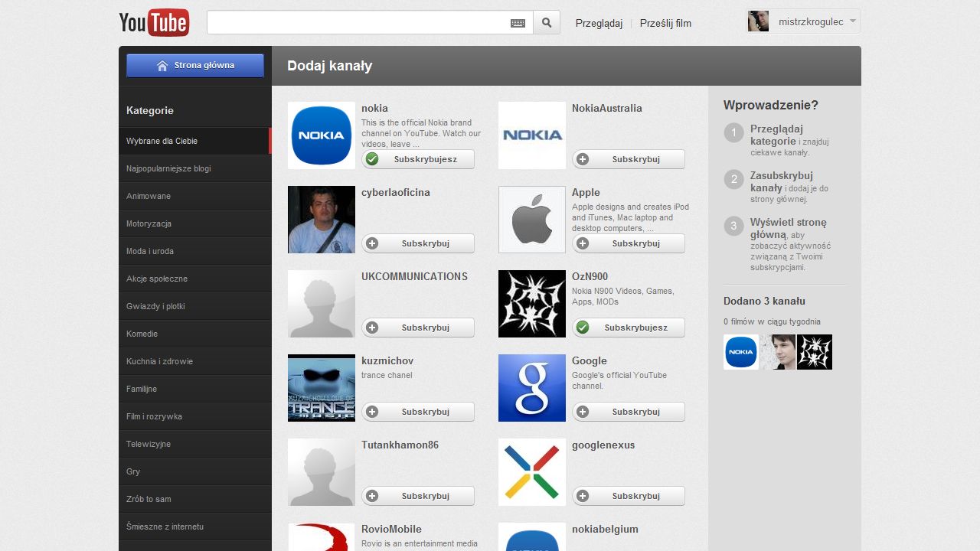Select Motoryzacja category
The width and height of the screenshot is (980, 551).
(x=195, y=223)
